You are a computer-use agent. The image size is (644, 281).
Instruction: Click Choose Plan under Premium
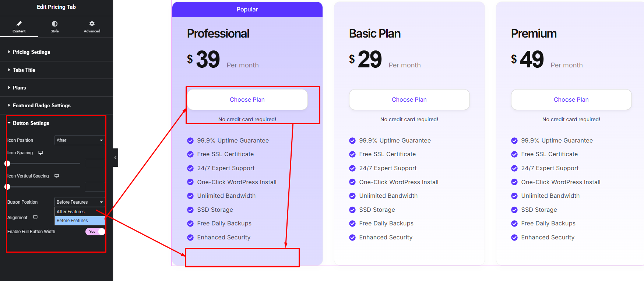(571, 100)
